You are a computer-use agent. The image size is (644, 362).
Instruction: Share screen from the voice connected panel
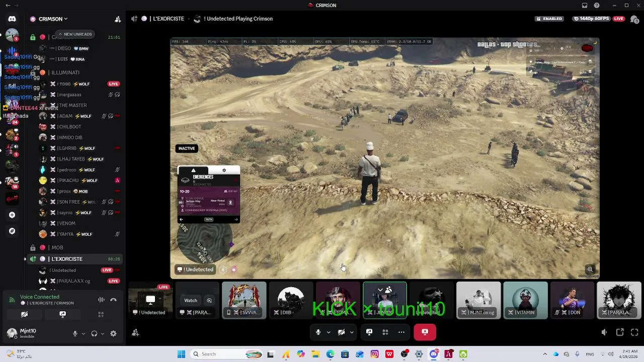pyautogui.click(x=62, y=314)
